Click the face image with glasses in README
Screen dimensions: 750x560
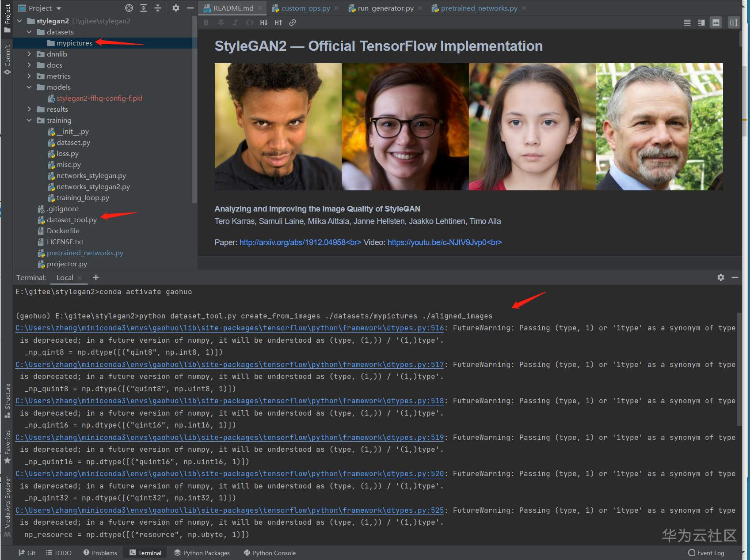[x=405, y=127]
